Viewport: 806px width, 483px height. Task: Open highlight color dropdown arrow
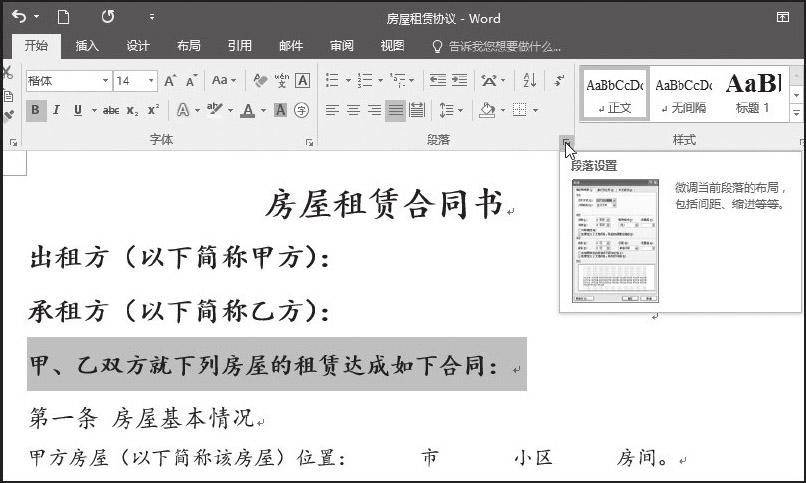click(231, 110)
